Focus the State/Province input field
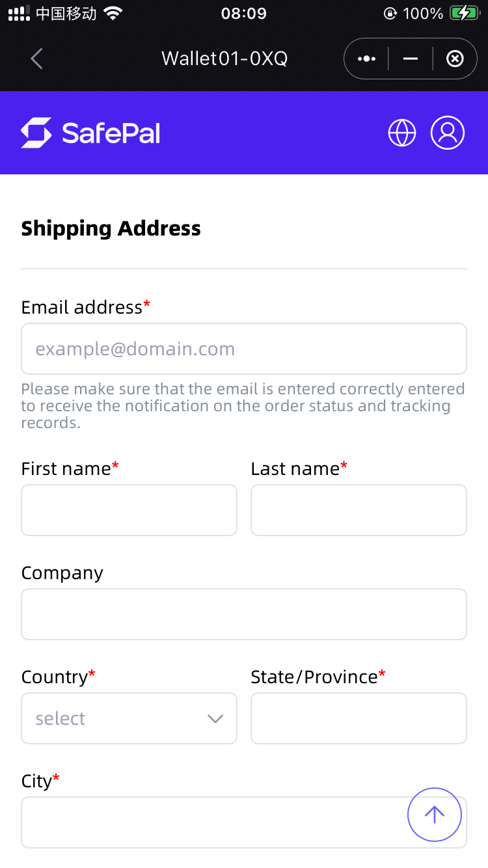Screen dimensions: 488x868 coord(359,718)
